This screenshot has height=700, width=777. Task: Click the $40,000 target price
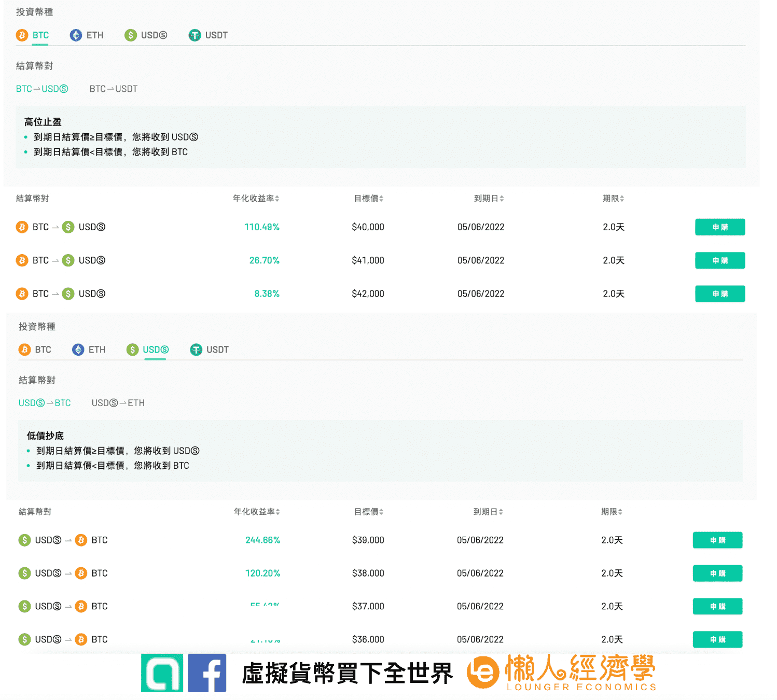(x=368, y=227)
